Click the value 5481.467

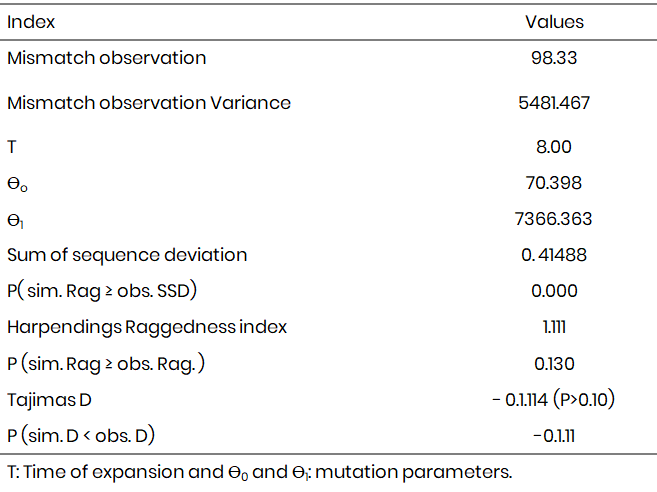click(x=554, y=102)
